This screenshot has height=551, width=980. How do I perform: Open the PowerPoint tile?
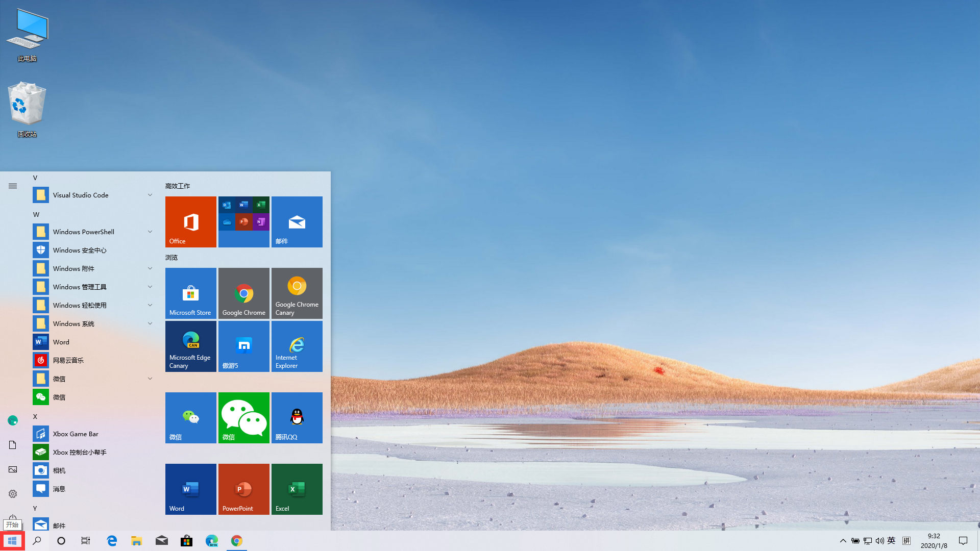point(243,489)
